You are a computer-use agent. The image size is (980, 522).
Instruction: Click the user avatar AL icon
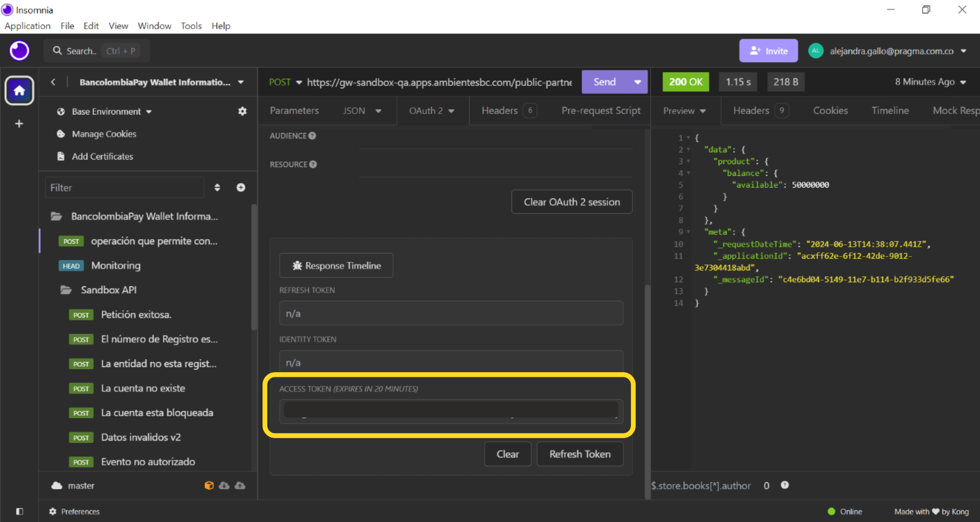[815, 51]
